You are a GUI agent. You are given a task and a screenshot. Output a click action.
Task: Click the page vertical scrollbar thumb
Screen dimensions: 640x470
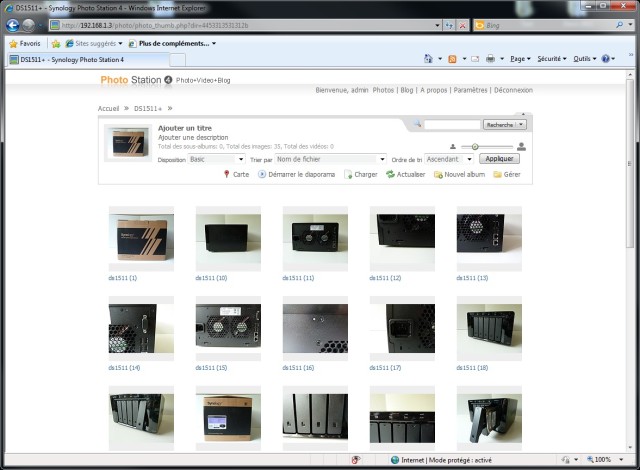coord(630,163)
